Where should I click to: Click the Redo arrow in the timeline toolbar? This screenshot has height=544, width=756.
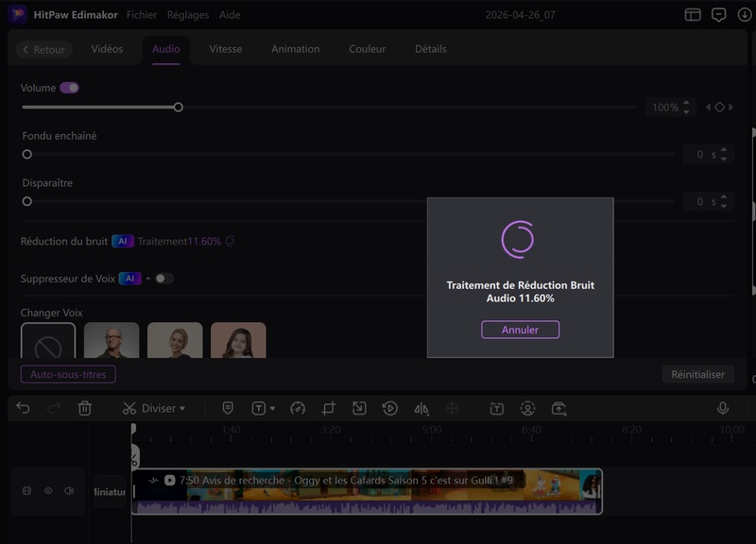tap(54, 409)
